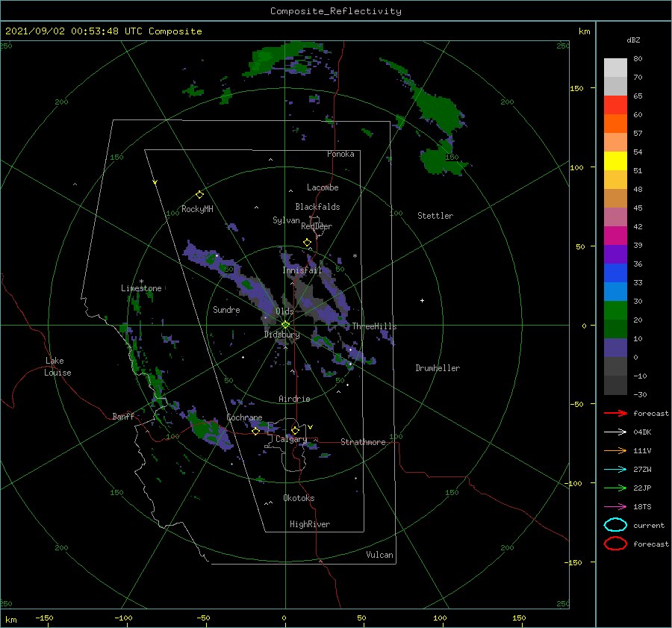This screenshot has height=628, width=672.
Task: Click the yellow diamond marker below Cochrane
Action: pyautogui.click(x=255, y=432)
